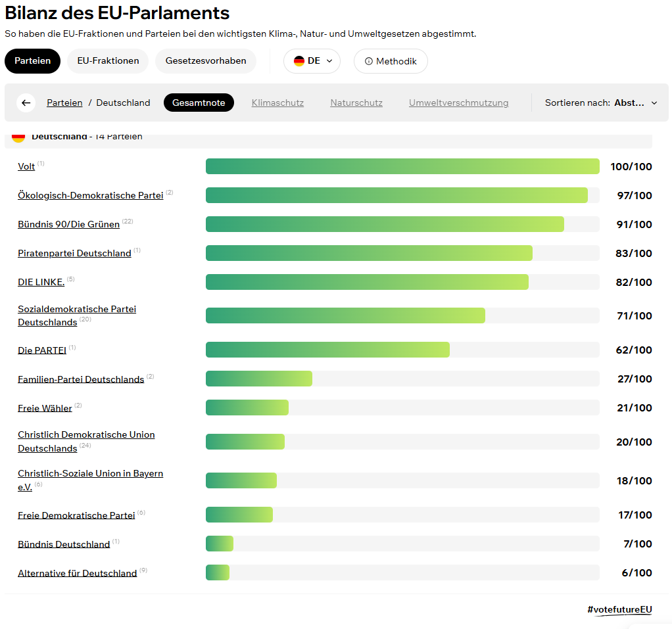This screenshot has height=629, width=672.
Task: Click the 17/100 score text
Action: click(635, 515)
